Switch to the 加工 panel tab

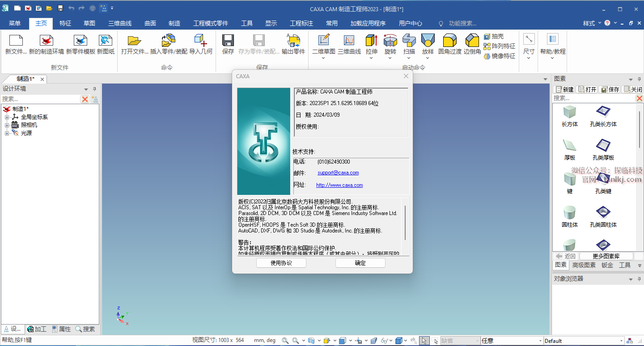tap(37, 329)
